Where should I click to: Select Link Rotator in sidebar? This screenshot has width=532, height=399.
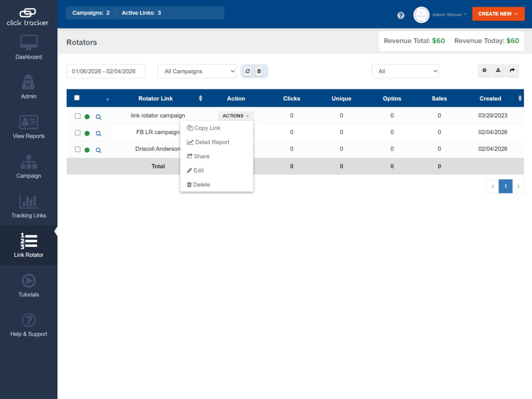pos(29,245)
